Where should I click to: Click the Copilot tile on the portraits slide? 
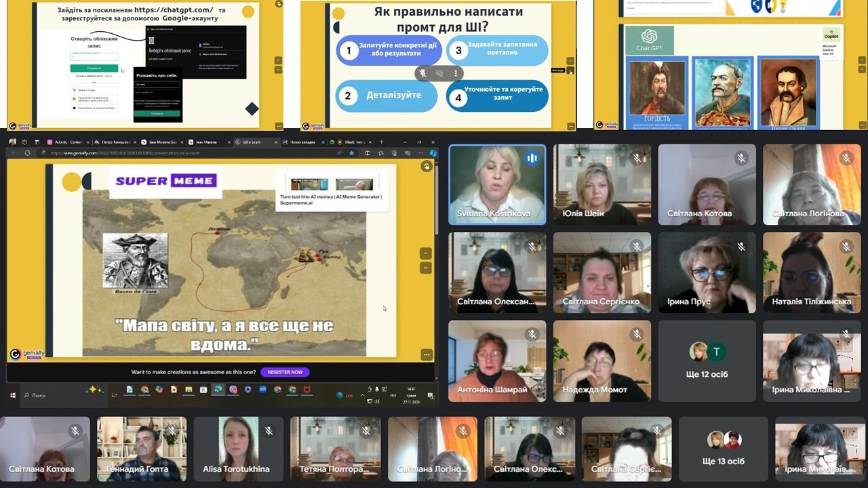tap(831, 42)
